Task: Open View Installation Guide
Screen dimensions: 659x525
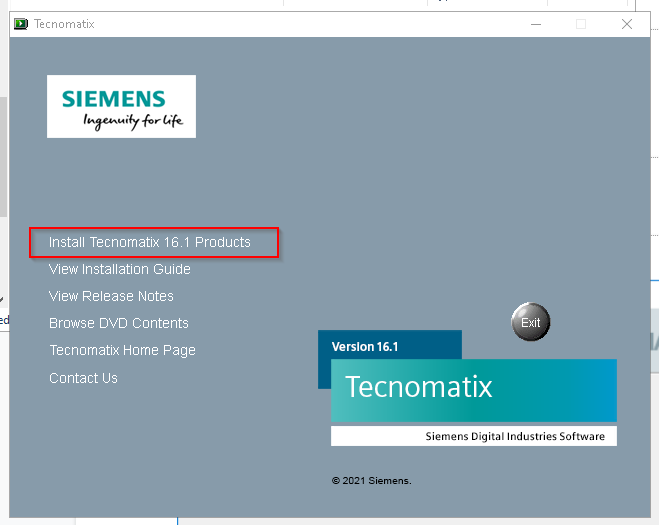Action: pyautogui.click(x=120, y=269)
